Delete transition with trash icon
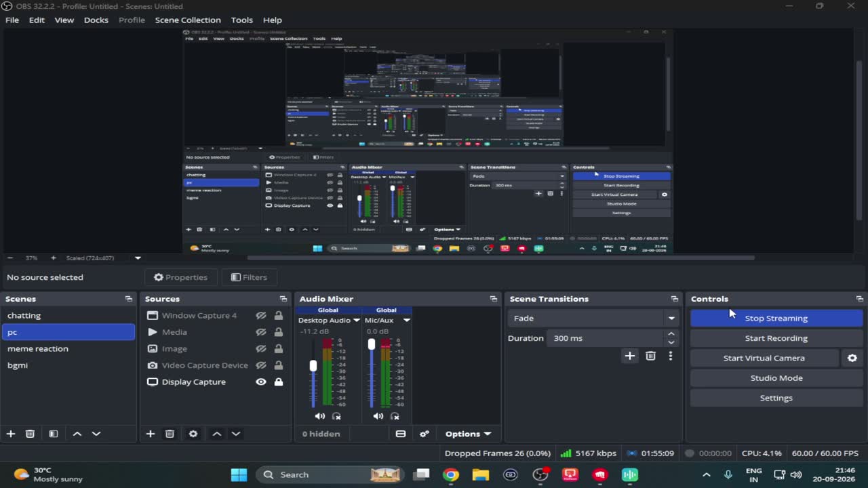This screenshot has height=488, width=868. coord(651,356)
